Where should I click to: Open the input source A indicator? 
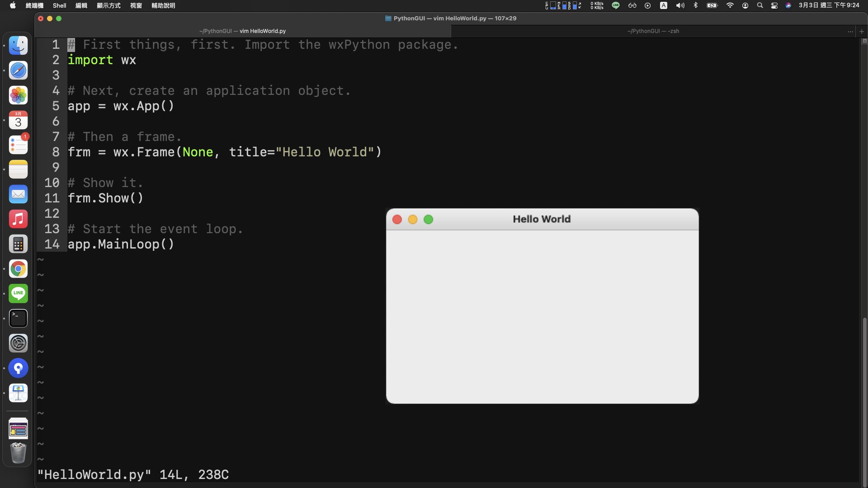663,5
